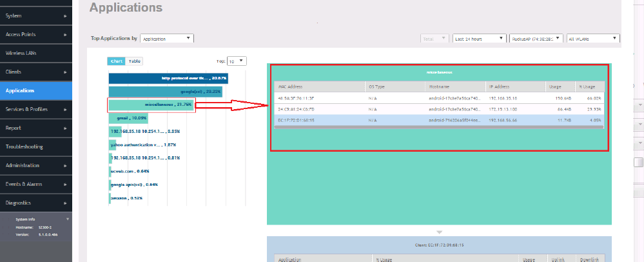Open the Top Applications by dropdown

point(166,39)
